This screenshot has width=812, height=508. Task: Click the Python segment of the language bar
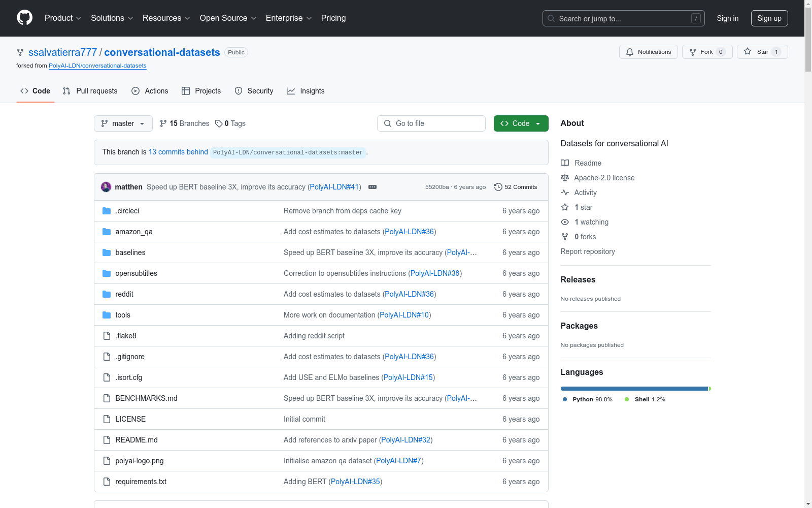click(x=634, y=389)
